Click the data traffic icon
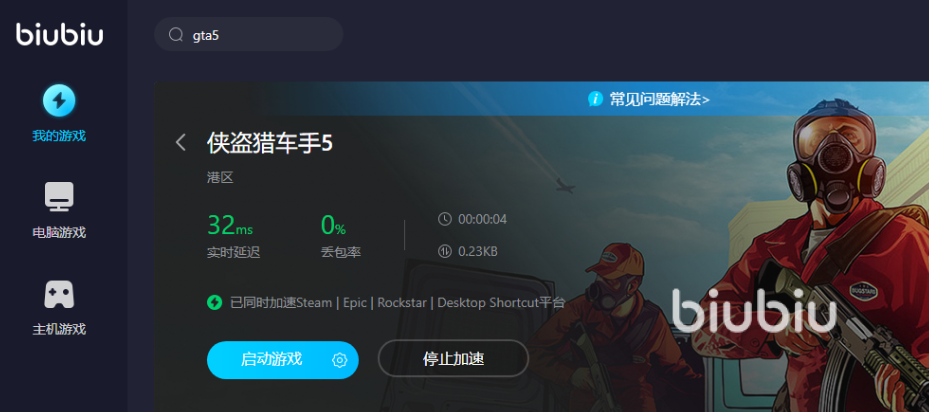The image size is (929, 412). point(444,251)
